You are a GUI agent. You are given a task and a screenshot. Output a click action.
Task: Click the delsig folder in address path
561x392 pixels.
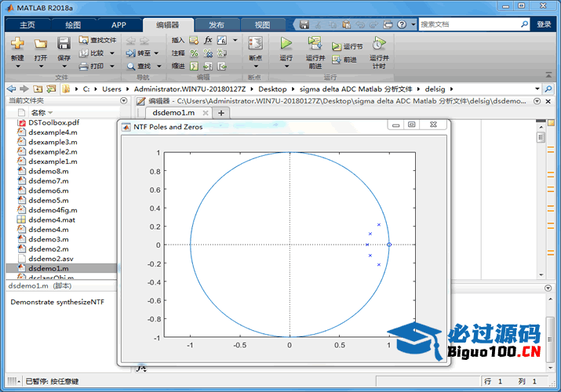pos(435,89)
